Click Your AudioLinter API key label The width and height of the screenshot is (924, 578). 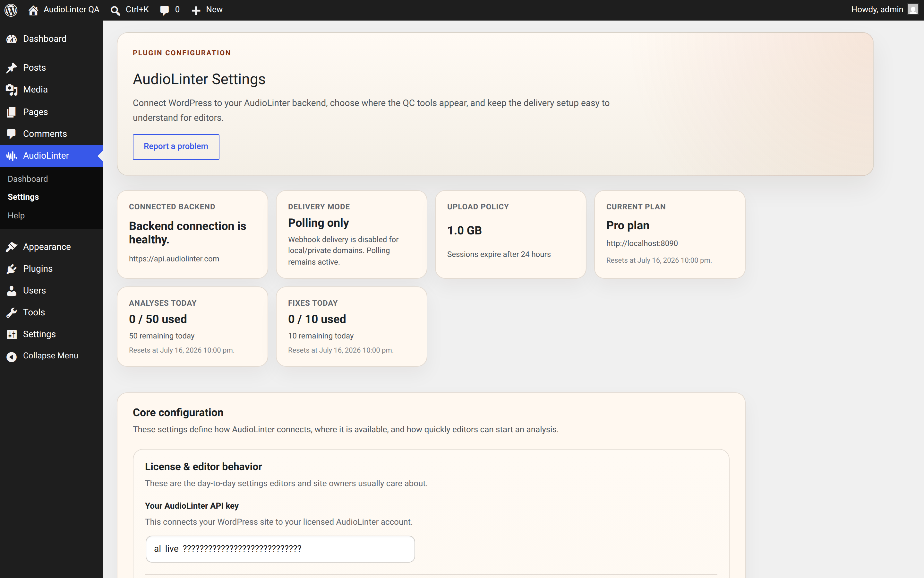(x=192, y=506)
